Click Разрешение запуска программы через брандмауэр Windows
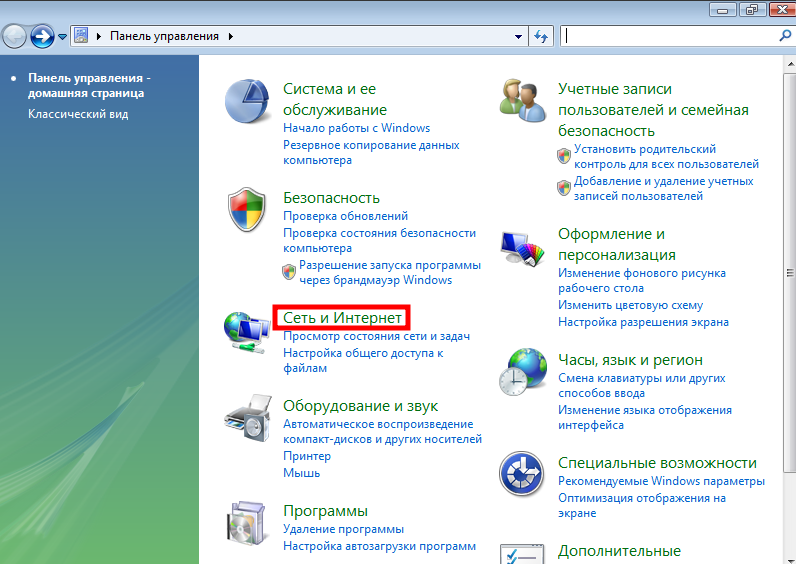The width and height of the screenshot is (796, 564). coord(389,272)
